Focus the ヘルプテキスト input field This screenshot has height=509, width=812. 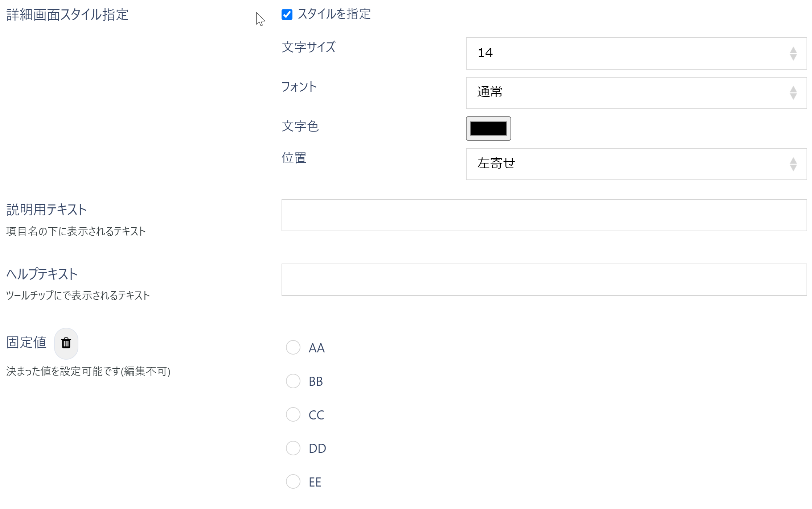pyautogui.click(x=544, y=280)
